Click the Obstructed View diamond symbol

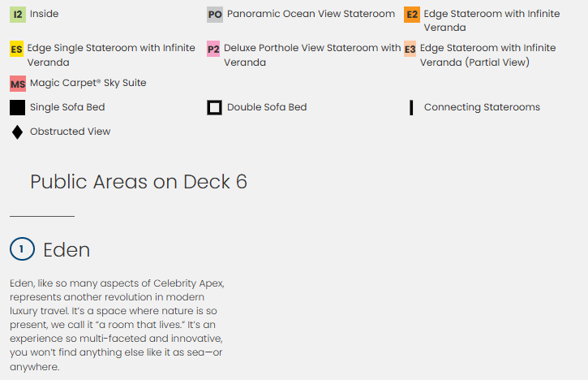pos(17,132)
